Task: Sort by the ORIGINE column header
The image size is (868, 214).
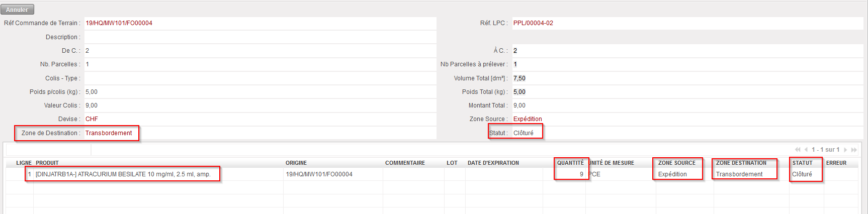Action: point(296,163)
